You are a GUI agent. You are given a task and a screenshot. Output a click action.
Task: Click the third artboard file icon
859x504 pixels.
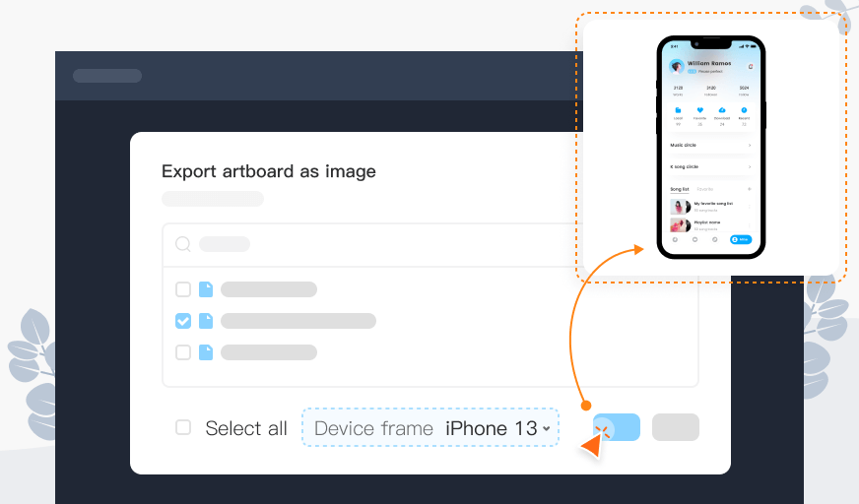(x=206, y=352)
